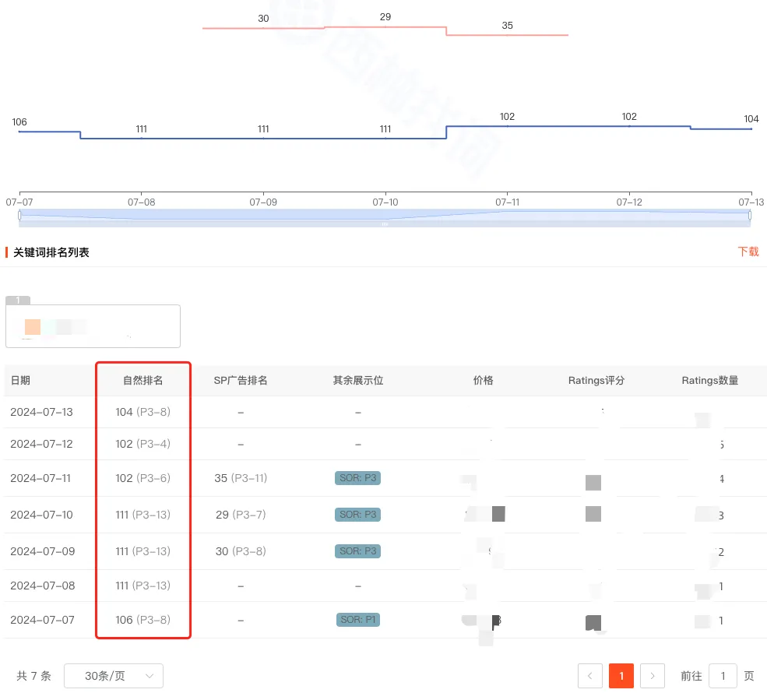Click the SP广告排名 column header
The image size is (767, 700).
pyautogui.click(x=241, y=381)
